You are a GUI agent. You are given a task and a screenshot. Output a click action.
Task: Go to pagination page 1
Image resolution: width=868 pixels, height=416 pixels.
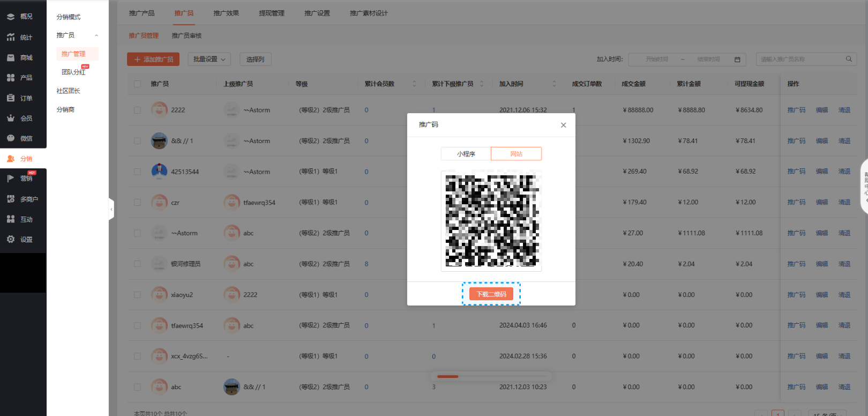[x=778, y=413]
